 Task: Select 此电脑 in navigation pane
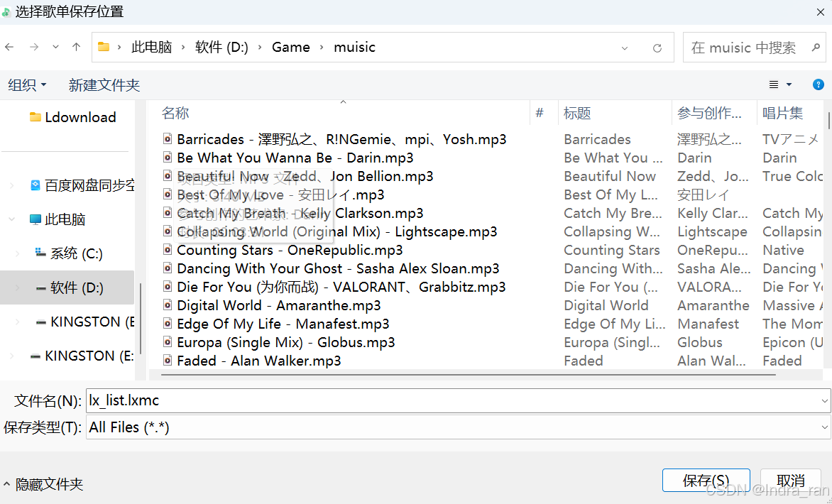click(x=58, y=219)
